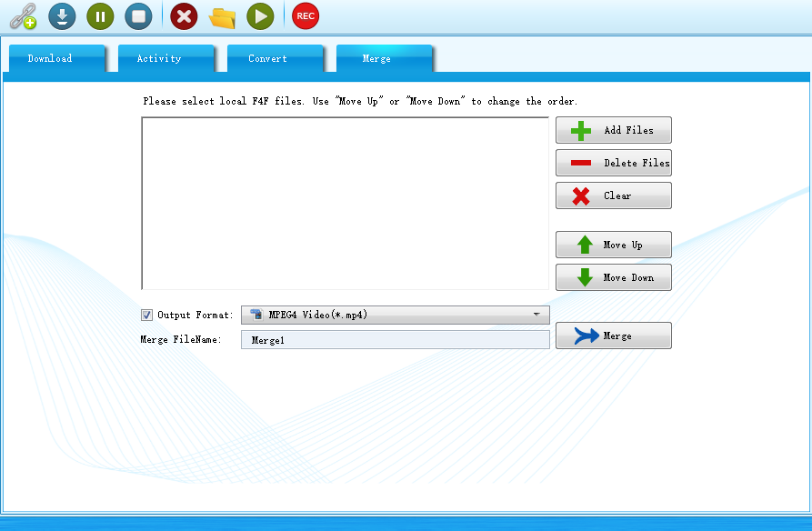This screenshot has width=812, height=531.
Task: Clear the file list with Clear button
Action: point(614,195)
